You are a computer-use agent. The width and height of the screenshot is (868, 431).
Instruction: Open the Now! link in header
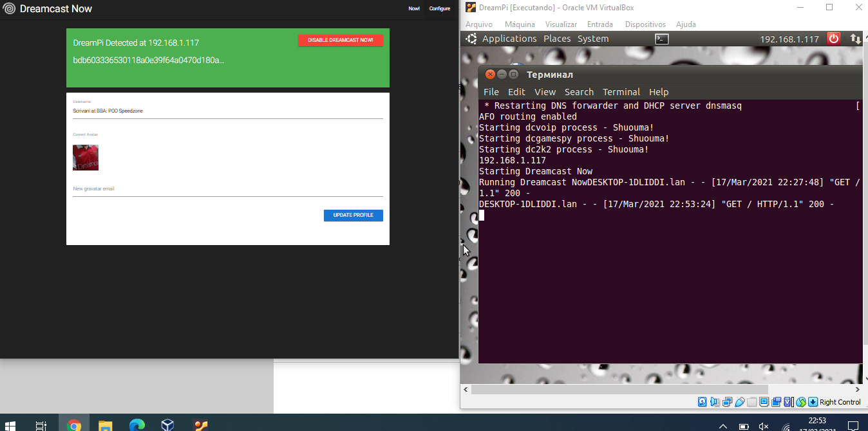point(414,9)
